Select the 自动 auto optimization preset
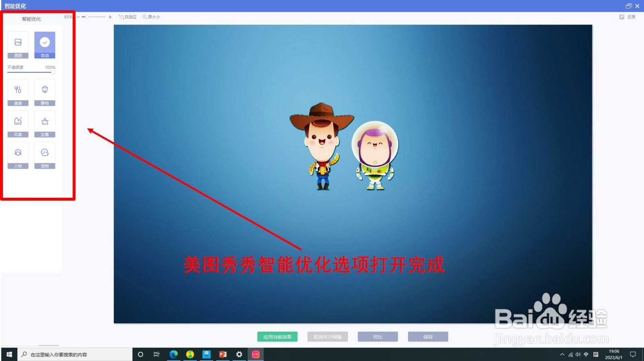The height and width of the screenshot is (361, 644). [45, 45]
